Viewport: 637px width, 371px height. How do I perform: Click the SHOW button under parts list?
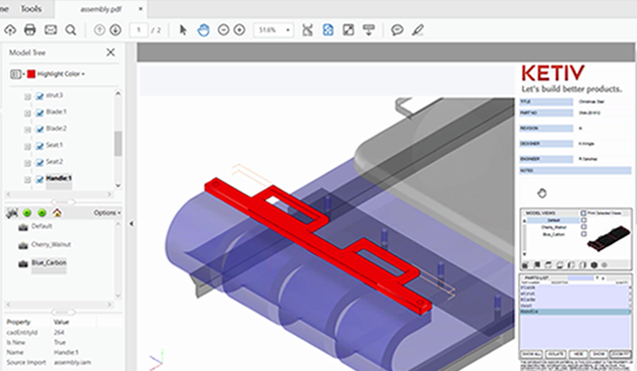(x=598, y=354)
